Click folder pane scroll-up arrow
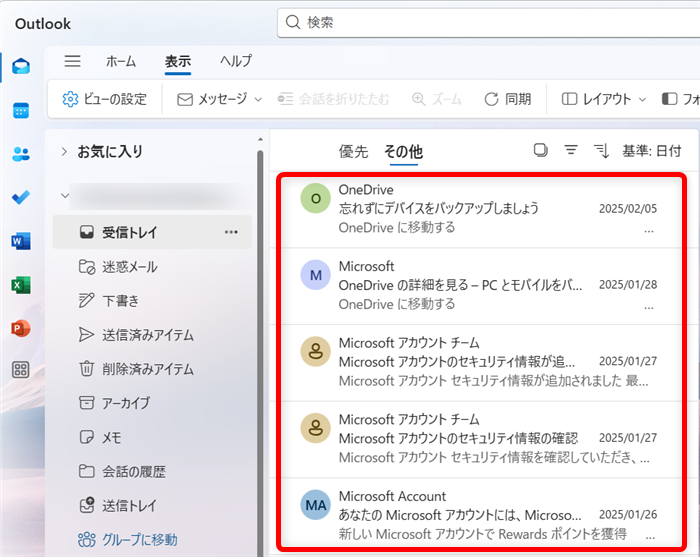This screenshot has width=700, height=557. point(260,140)
